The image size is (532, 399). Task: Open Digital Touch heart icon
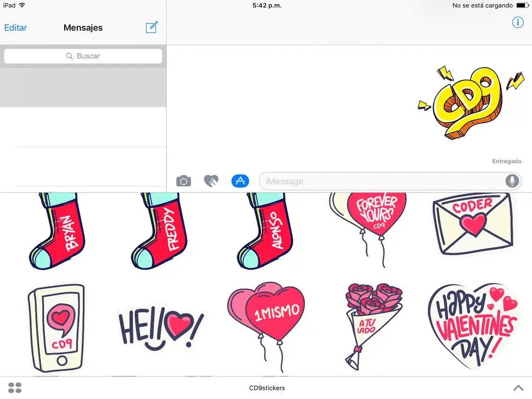(211, 181)
